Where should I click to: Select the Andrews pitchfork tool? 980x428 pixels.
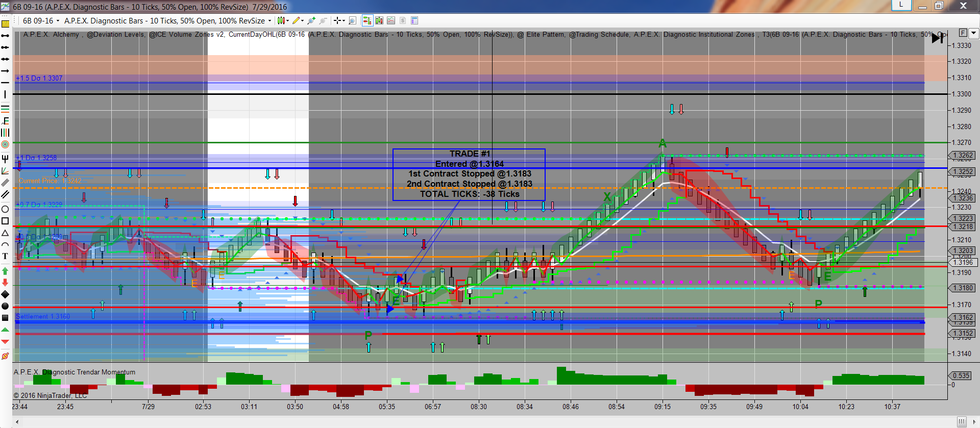point(5,159)
